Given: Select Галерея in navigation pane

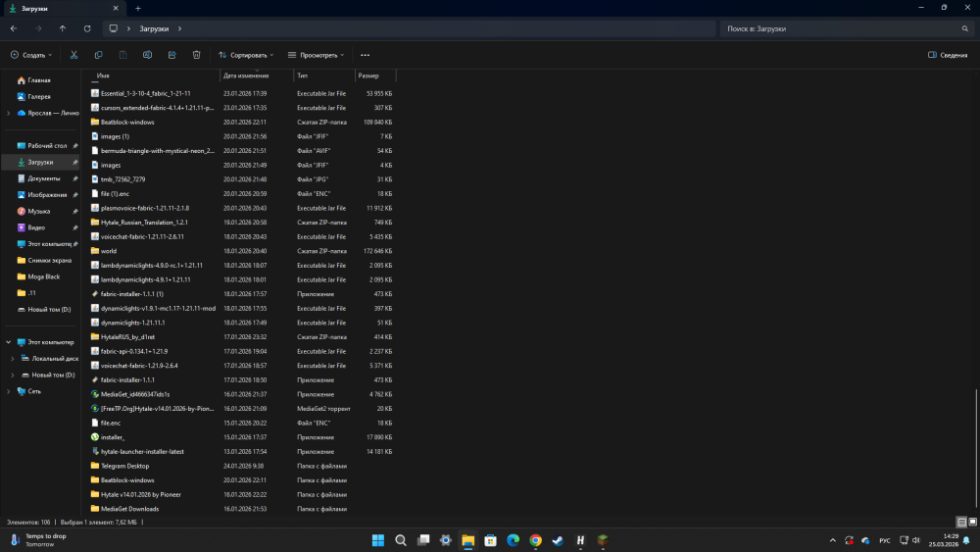Looking at the screenshot, I should 40,96.
